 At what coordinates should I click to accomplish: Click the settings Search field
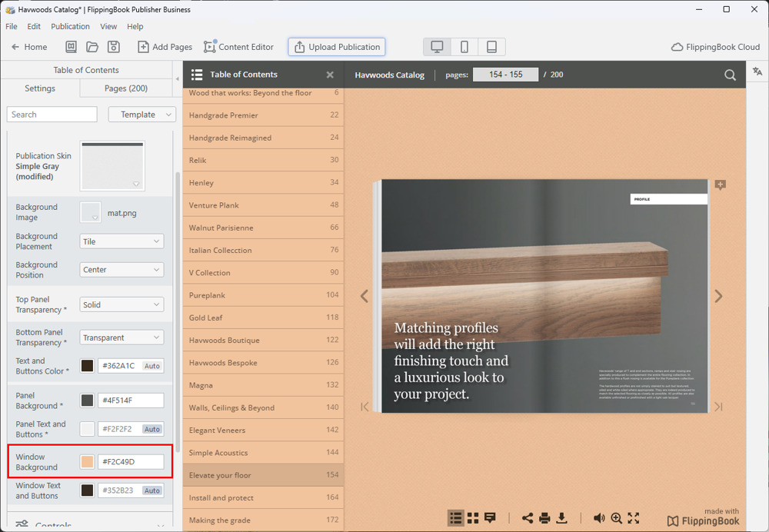pyautogui.click(x=52, y=115)
